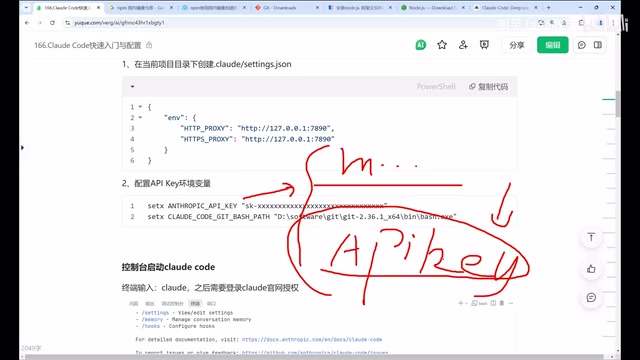Open the PowerShell language label
640x360 pixels.
436,87
